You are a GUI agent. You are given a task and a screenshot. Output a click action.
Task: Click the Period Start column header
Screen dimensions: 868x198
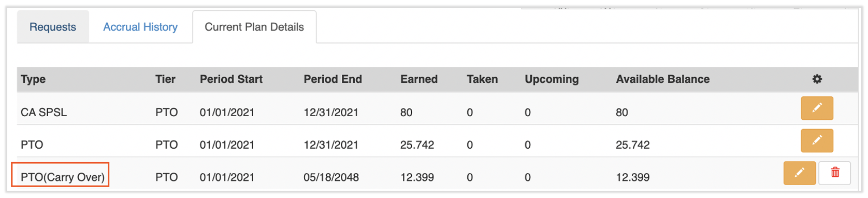[231, 79]
